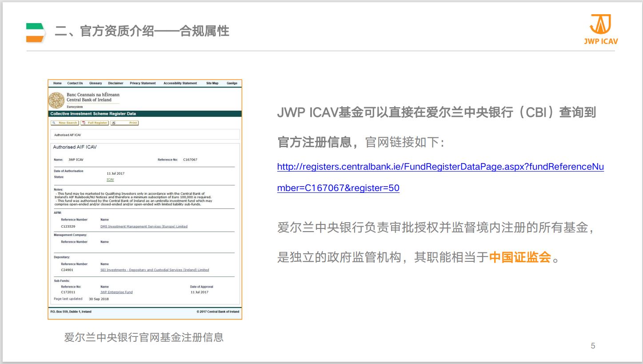Click the Page last updated 30 Sep 2018 text
The height and width of the screenshot is (364, 643).
(x=81, y=299)
